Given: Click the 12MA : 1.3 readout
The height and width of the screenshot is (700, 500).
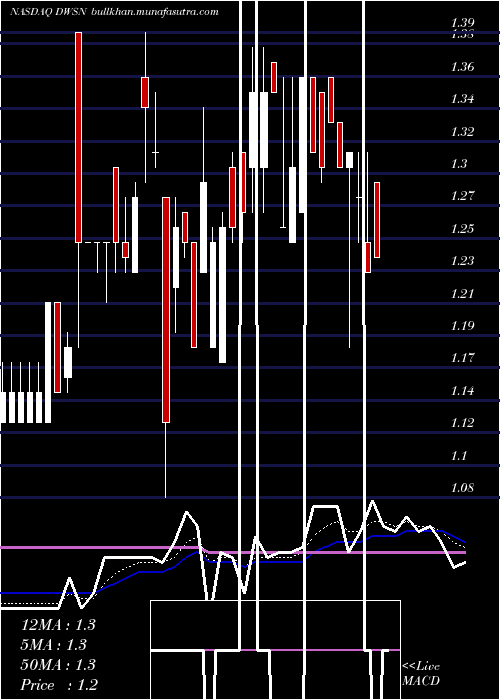Looking at the screenshot, I should 58,625.
